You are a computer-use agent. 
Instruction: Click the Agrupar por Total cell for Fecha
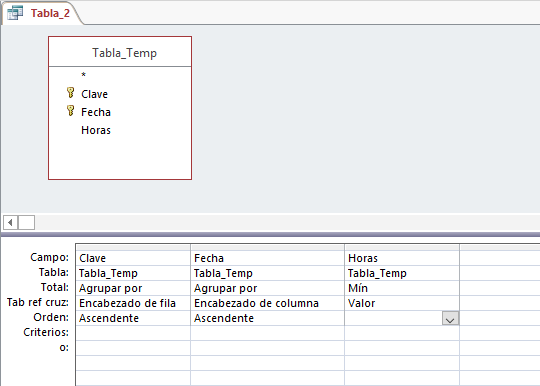click(x=267, y=288)
